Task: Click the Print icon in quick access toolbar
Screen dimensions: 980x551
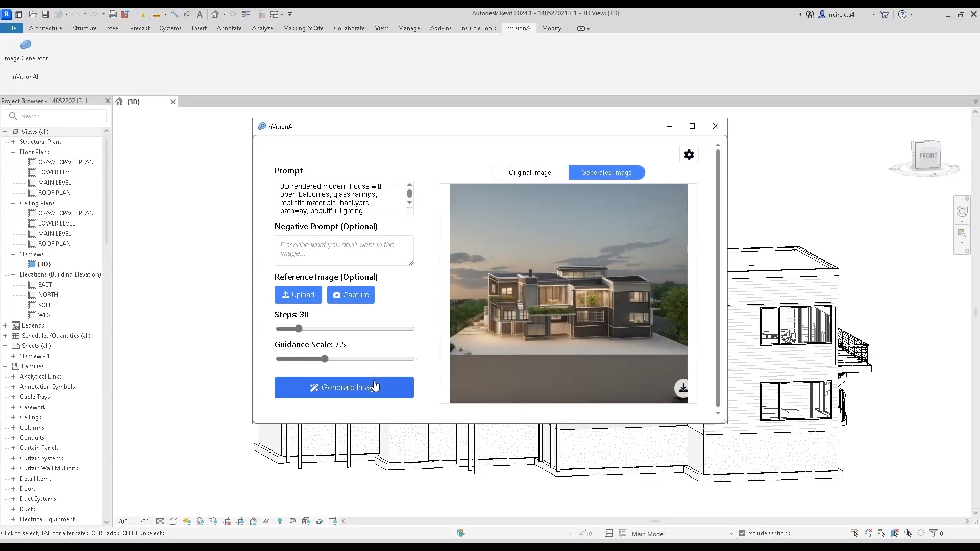Action: 113,14
